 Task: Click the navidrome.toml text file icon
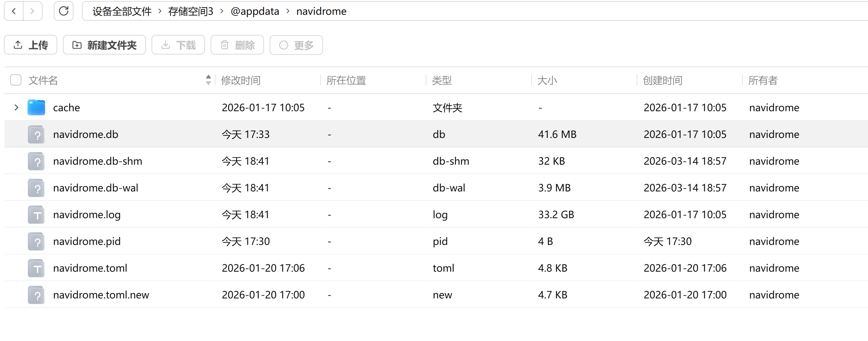click(x=36, y=268)
